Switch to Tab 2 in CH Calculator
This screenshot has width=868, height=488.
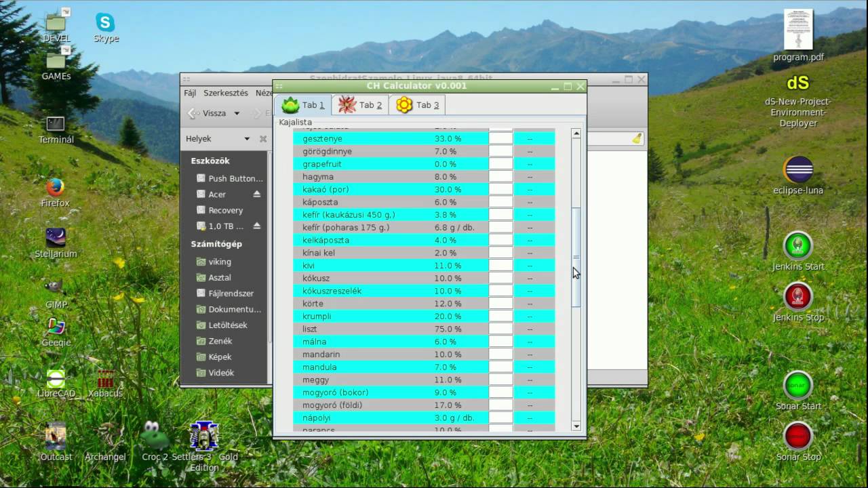(360, 105)
